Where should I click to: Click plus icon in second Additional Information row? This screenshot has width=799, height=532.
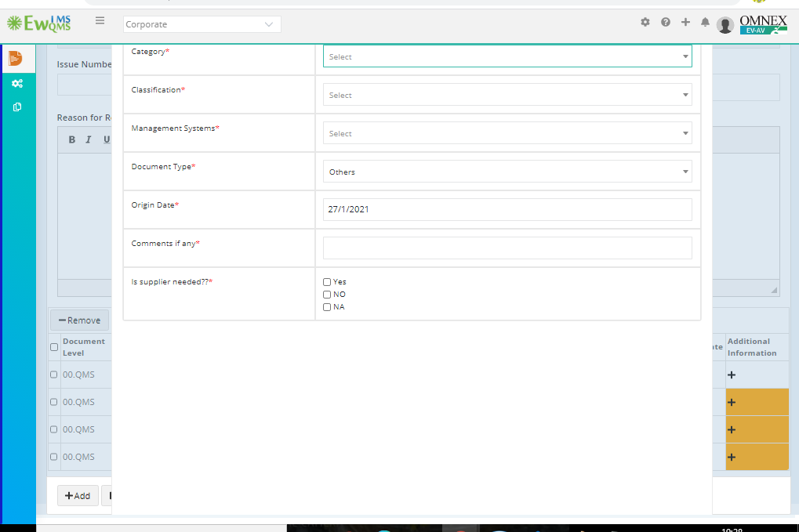(732, 402)
